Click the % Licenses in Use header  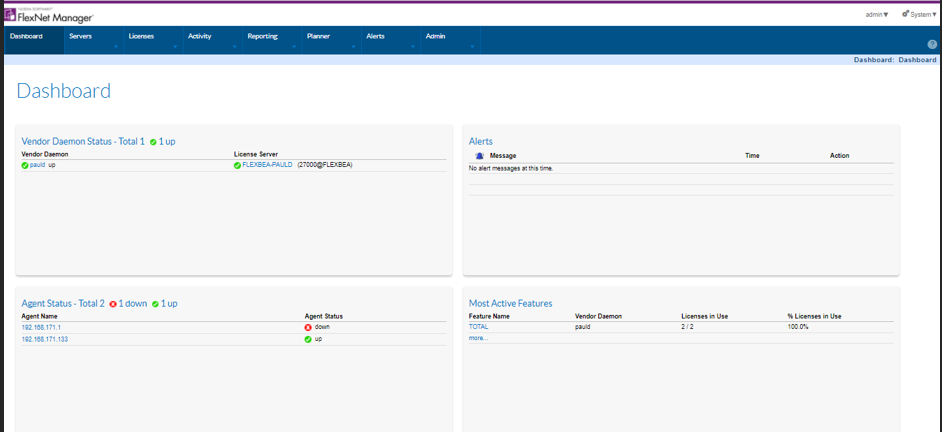click(814, 316)
